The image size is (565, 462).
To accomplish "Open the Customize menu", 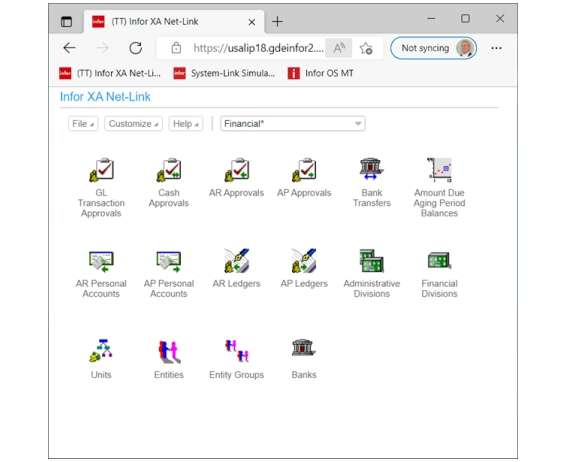I will [133, 124].
